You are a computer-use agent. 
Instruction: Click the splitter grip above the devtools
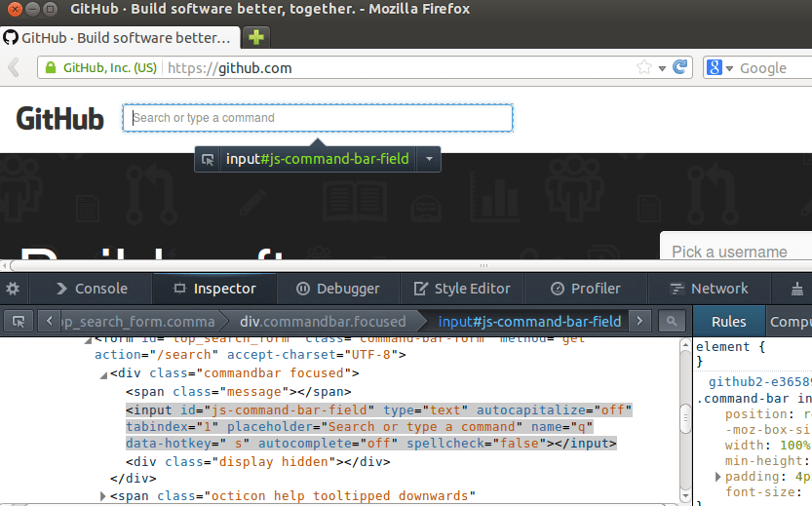pos(483,265)
